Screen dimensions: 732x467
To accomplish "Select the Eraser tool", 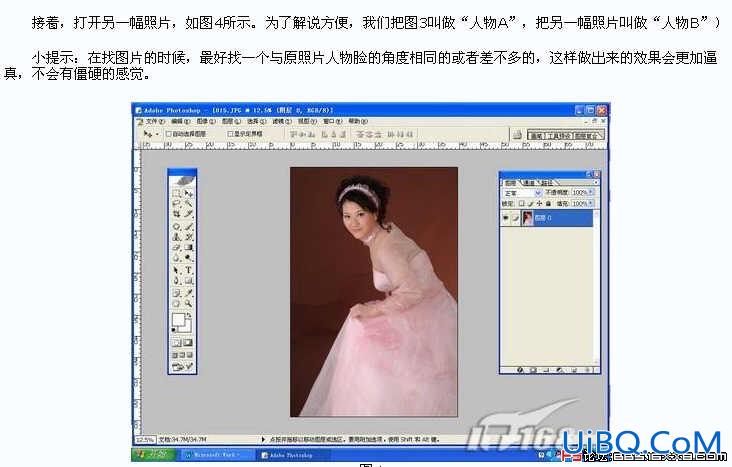I will [176, 248].
